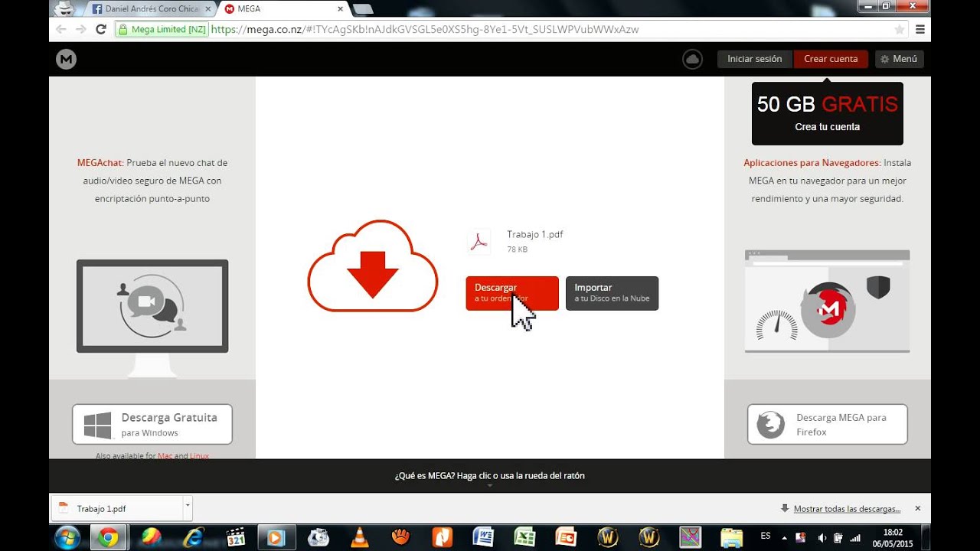Close the downloads bar
This screenshot has height=551, width=980.
918,508
